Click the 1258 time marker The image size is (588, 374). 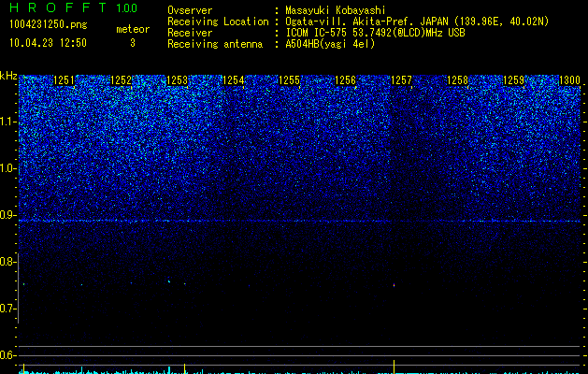click(457, 80)
